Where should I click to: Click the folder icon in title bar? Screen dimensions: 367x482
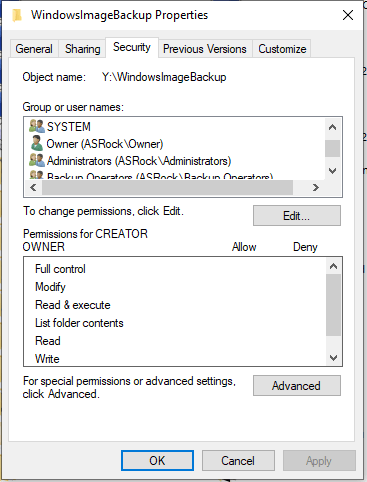[17, 15]
